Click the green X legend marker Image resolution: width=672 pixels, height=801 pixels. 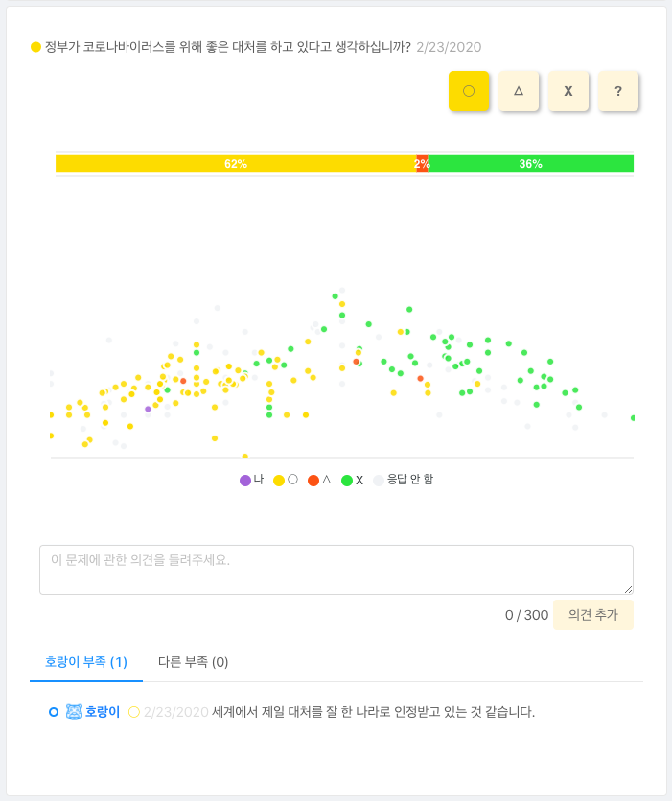pos(347,481)
